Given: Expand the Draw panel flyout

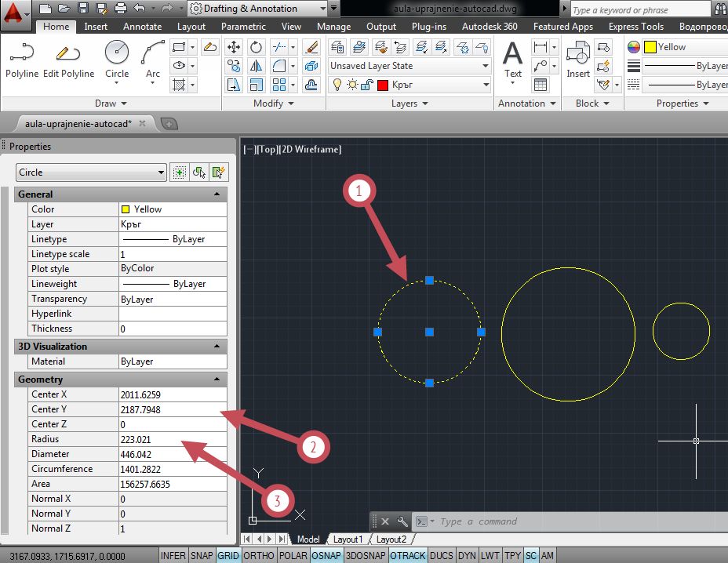Looking at the screenshot, I should 111,104.
